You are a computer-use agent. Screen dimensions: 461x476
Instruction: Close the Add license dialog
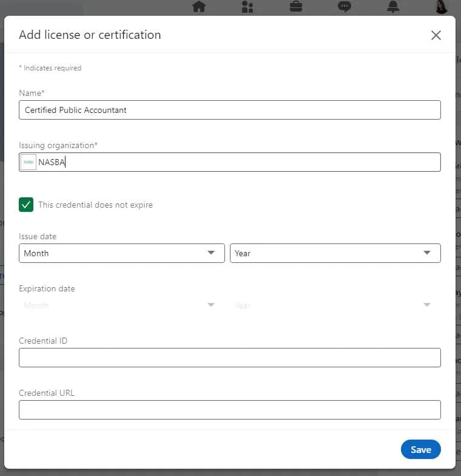coord(436,35)
